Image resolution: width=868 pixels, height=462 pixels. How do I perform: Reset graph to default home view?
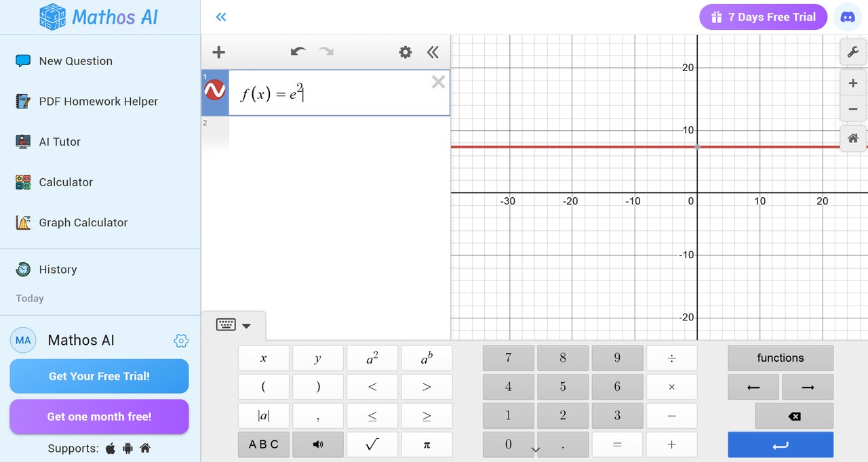click(853, 138)
